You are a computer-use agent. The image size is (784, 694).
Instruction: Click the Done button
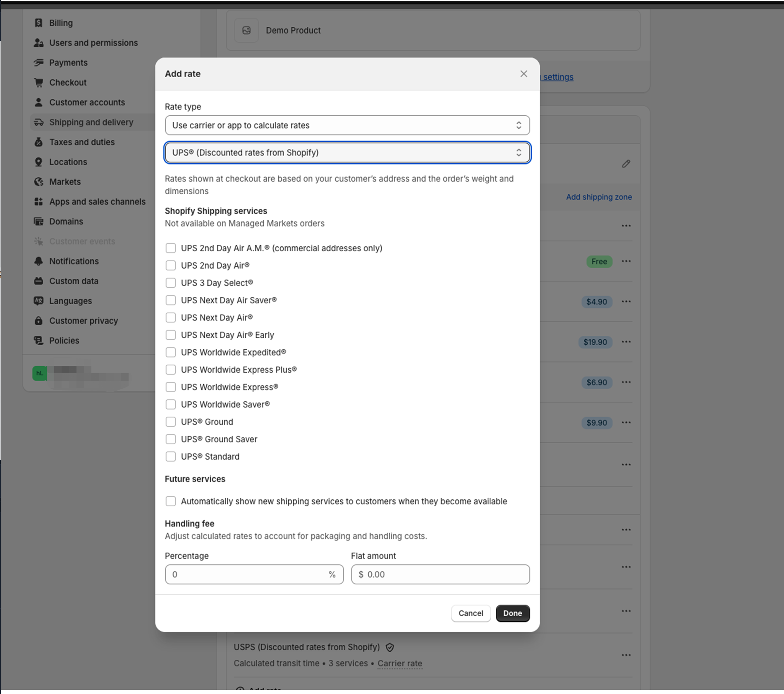[x=513, y=613]
